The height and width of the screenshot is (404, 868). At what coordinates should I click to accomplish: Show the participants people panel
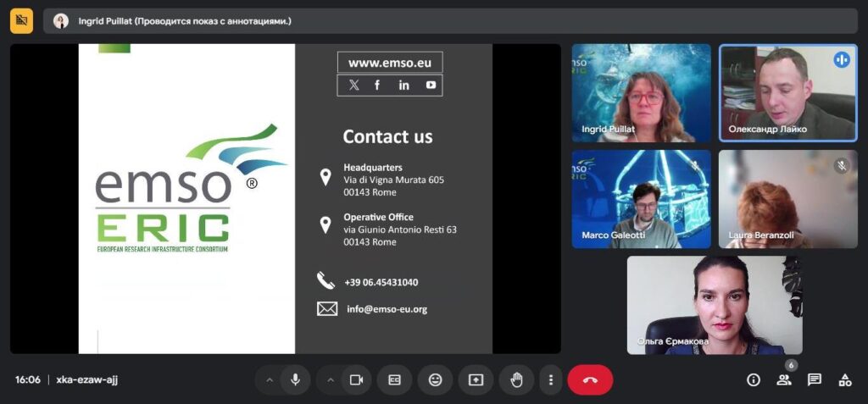click(783, 380)
